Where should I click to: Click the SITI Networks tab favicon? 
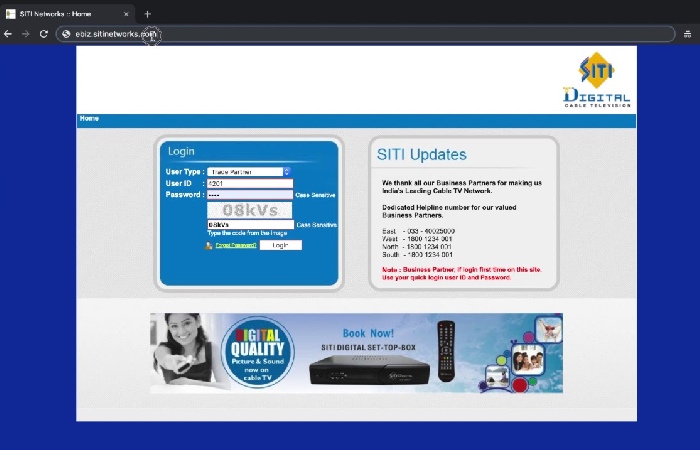pos(11,14)
